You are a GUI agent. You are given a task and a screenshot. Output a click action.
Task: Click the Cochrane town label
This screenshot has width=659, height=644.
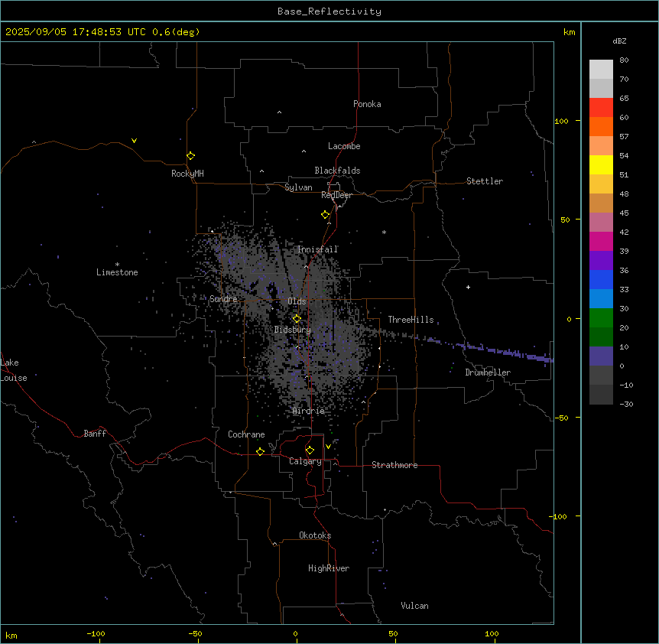[x=246, y=434]
